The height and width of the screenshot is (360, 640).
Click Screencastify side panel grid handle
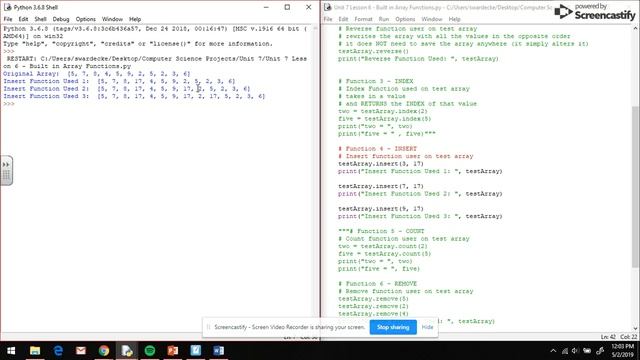coord(6,176)
